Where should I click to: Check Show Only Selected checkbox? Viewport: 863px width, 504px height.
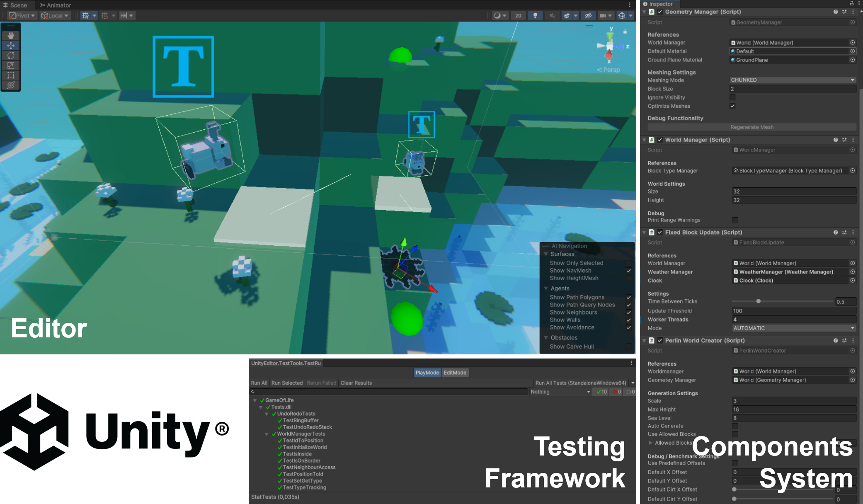pos(629,263)
